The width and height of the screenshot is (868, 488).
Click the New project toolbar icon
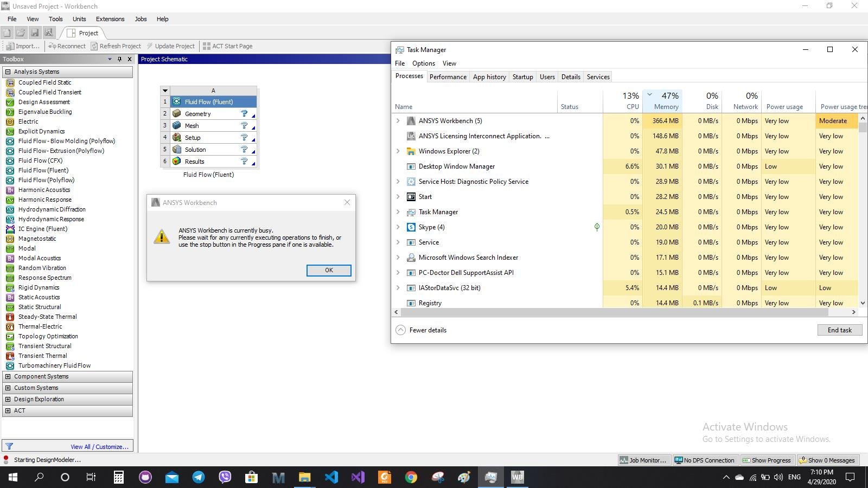tap(7, 33)
